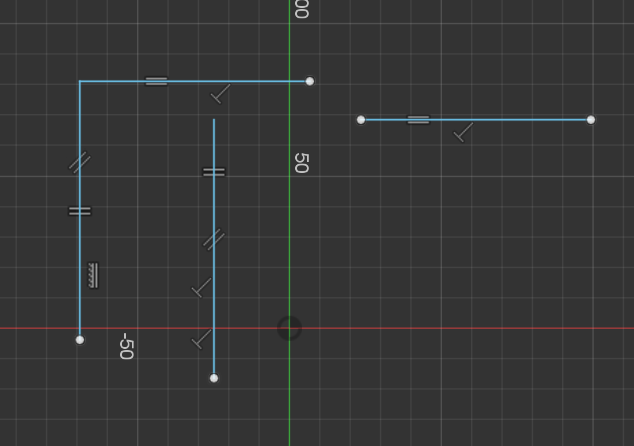Click the -50 grid scale label
Image resolution: width=634 pixels, height=446 pixels.
pos(126,347)
